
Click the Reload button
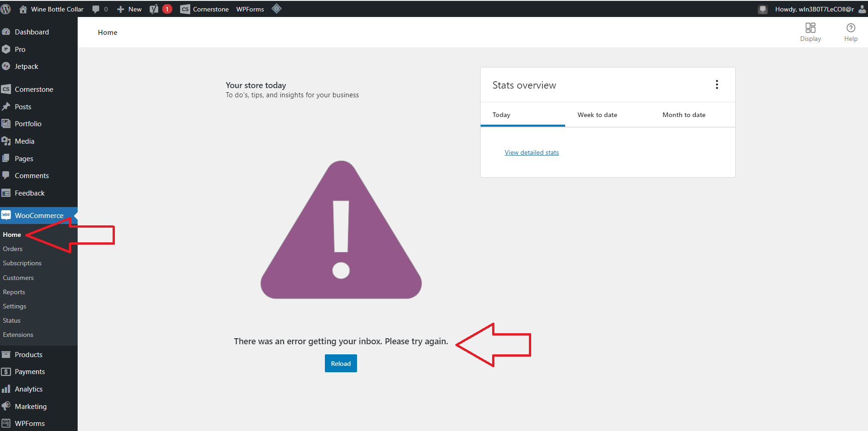tap(340, 364)
